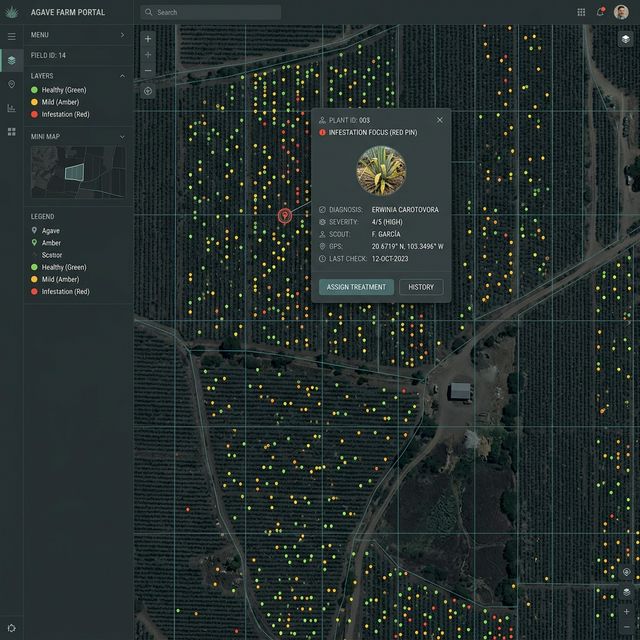Image resolution: width=640 pixels, height=640 pixels.
Task: Click the Agave legend entry
Action: point(46,231)
